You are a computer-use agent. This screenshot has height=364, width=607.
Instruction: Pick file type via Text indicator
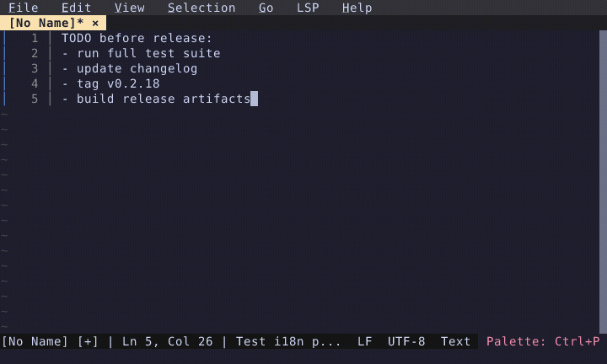pos(455,341)
